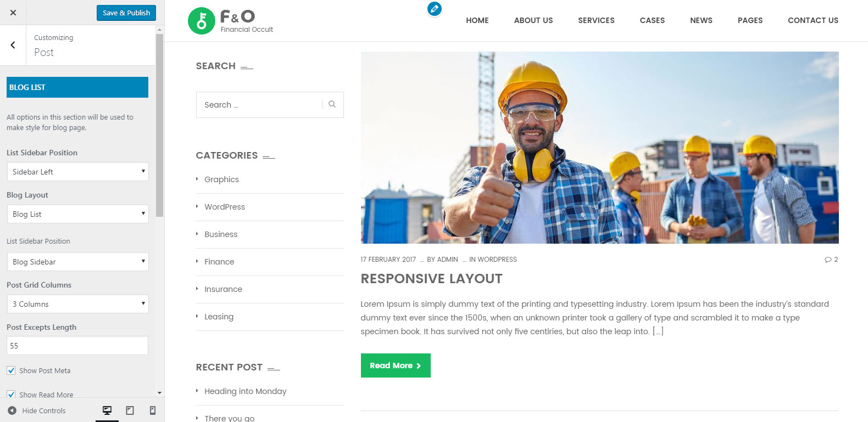This screenshot has height=422, width=868.
Task: Switch to desktop preview device icon
Action: pos(107,410)
